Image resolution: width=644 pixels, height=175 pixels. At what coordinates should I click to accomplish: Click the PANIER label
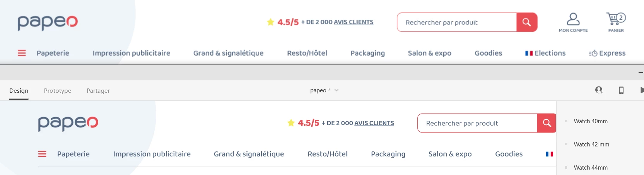(616, 30)
